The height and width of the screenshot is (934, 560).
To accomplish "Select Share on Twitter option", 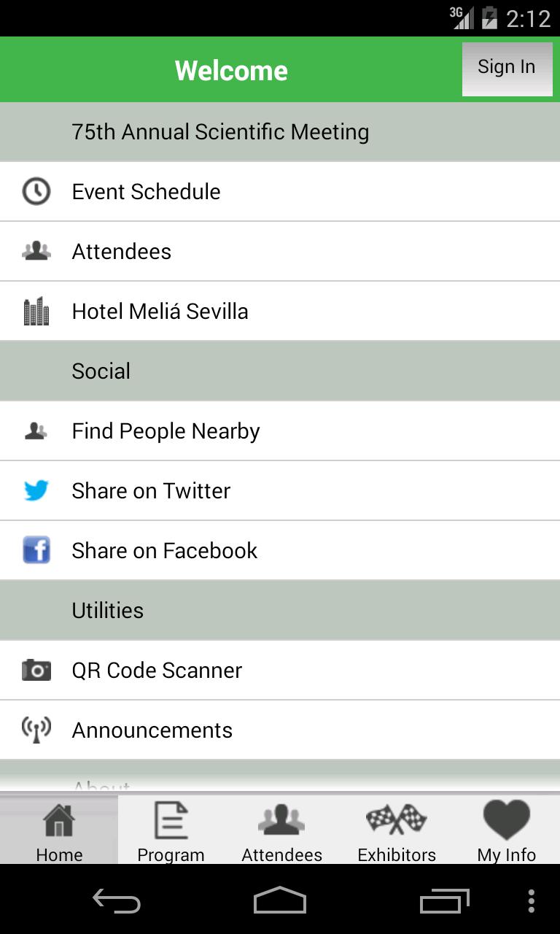I will pyautogui.click(x=151, y=490).
